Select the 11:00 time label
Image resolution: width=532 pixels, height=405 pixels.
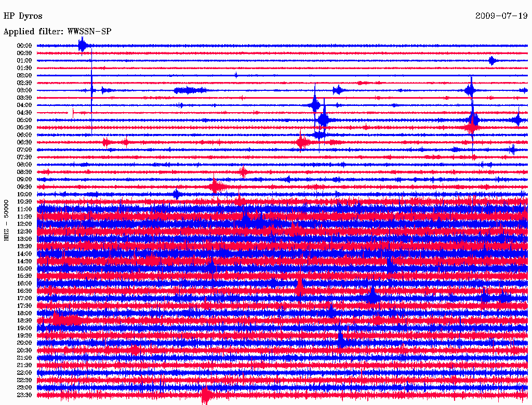click(24, 209)
